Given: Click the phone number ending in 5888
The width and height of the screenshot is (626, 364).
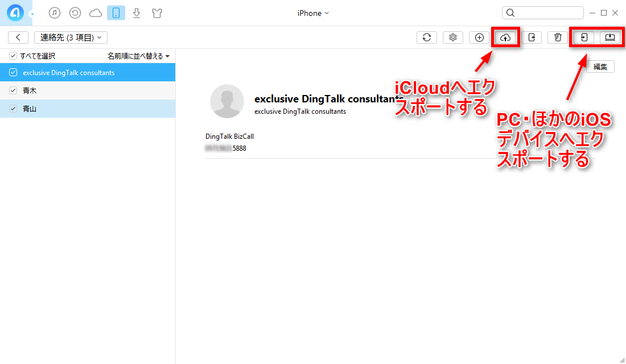Looking at the screenshot, I should pyautogui.click(x=225, y=148).
